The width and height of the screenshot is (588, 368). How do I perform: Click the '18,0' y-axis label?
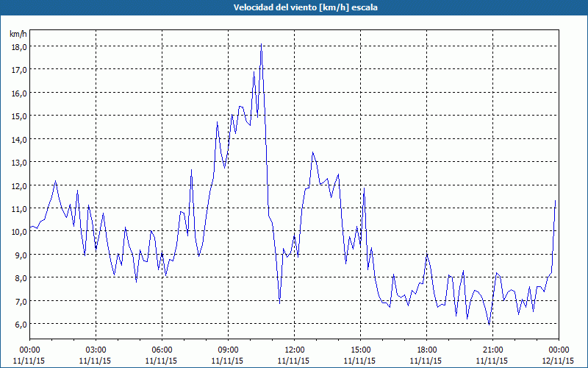coord(19,47)
